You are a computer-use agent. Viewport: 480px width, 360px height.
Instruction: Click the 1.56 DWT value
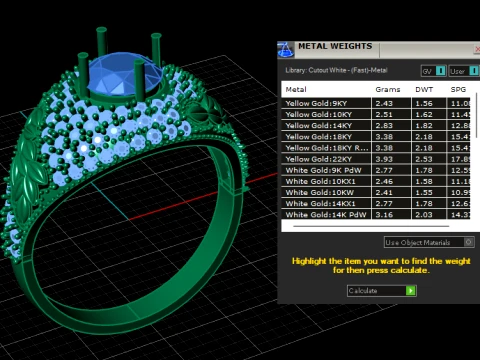coord(424,103)
